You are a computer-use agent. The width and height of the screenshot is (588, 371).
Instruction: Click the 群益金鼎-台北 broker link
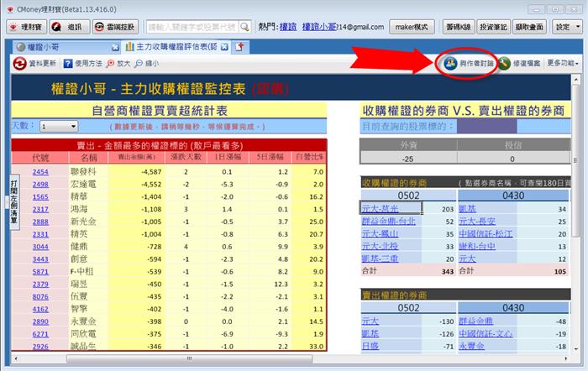388,221
